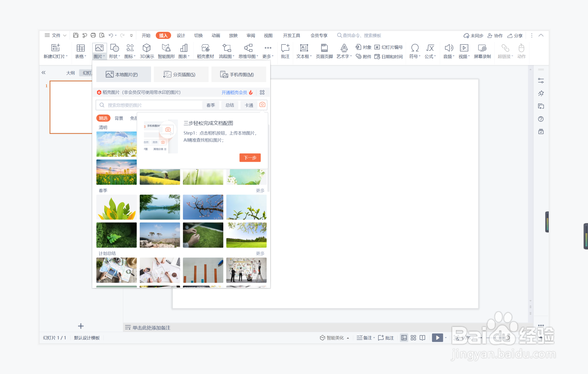
Task: Switch to reading view book icon
Action: tap(423, 338)
